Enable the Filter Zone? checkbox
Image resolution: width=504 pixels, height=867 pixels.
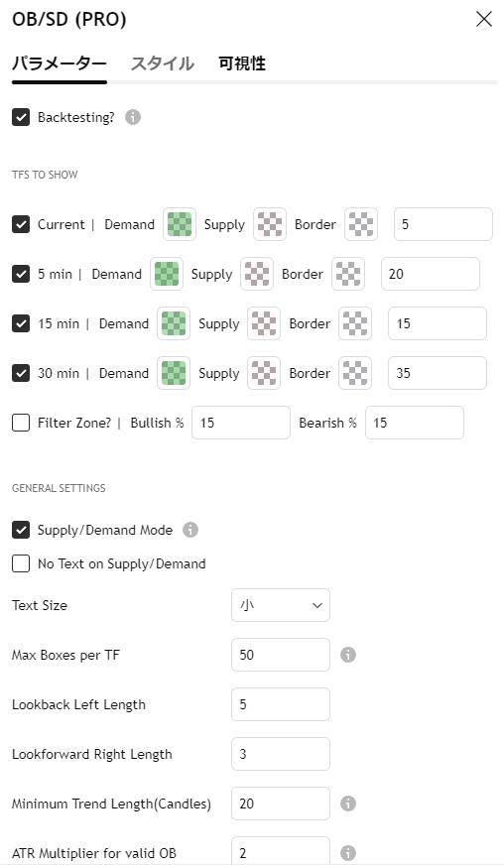pyautogui.click(x=21, y=423)
